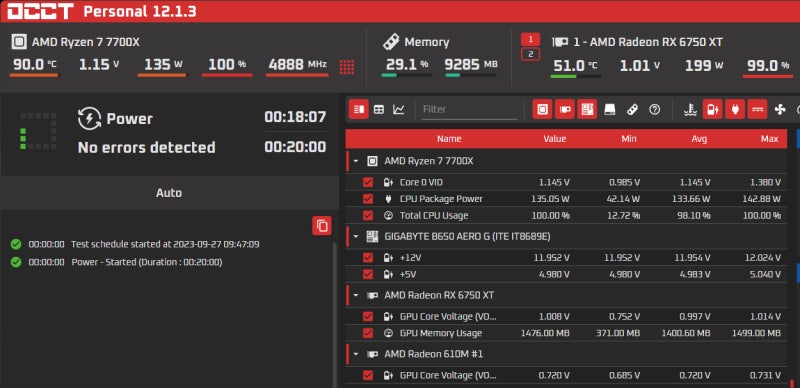Uncheck the Core 0 VID sensor

pos(368,182)
